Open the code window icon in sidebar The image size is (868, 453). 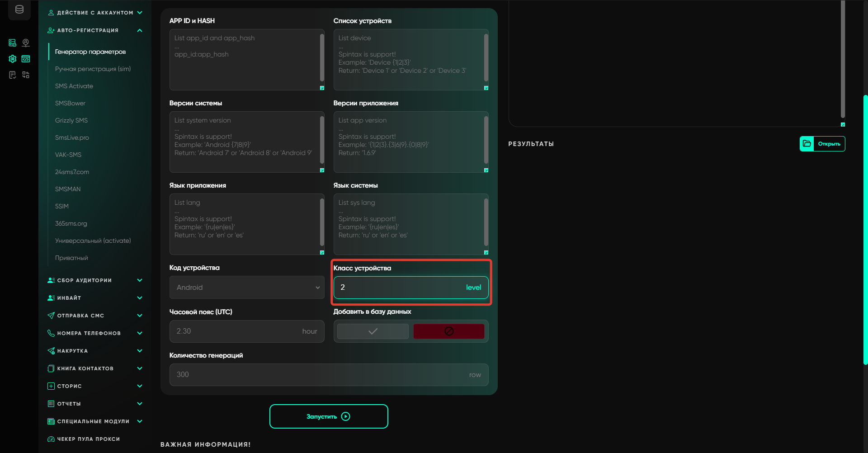point(26,59)
